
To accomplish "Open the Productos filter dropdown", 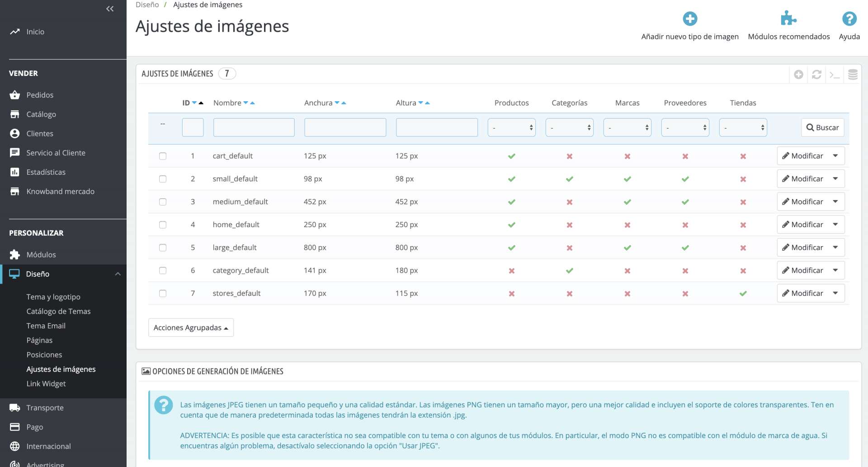I will click(x=511, y=128).
